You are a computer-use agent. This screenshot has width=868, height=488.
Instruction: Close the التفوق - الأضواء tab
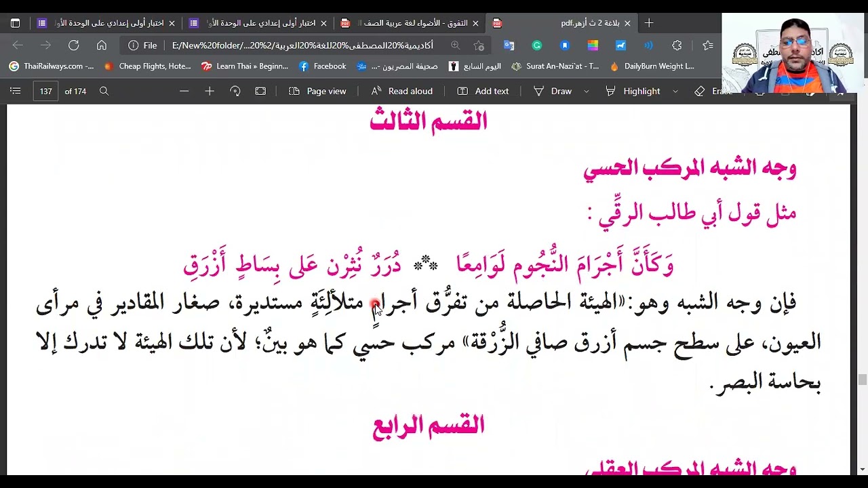tap(475, 23)
